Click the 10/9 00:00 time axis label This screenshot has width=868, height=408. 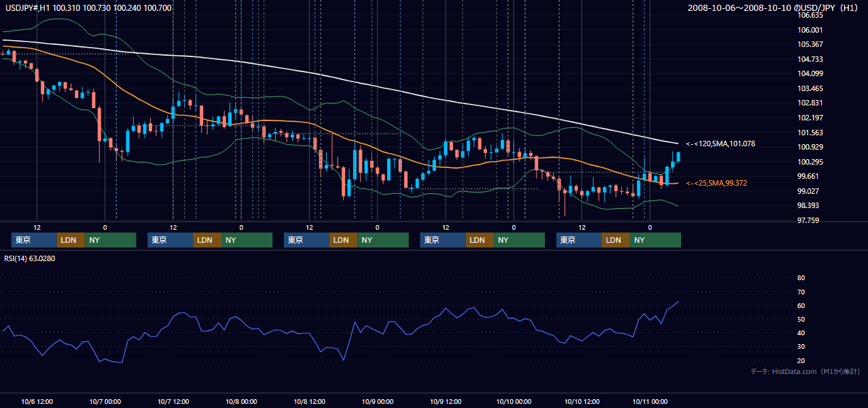(x=377, y=401)
